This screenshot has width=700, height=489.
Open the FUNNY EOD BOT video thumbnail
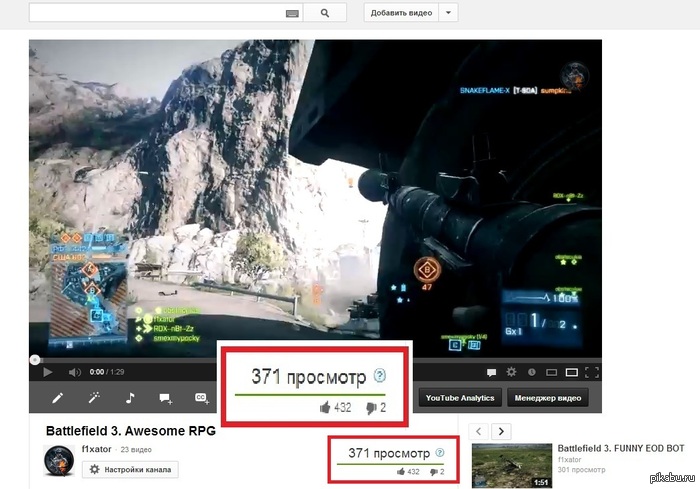click(512, 465)
